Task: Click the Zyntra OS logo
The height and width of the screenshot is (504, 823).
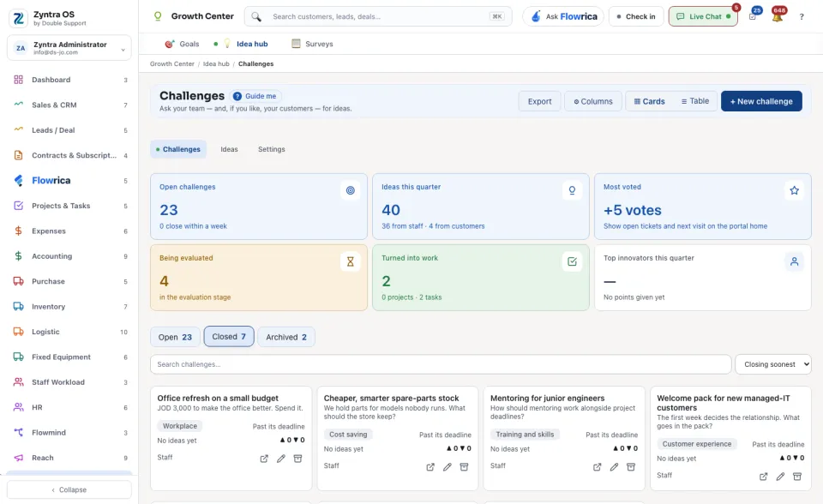Action: click(18, 18)
